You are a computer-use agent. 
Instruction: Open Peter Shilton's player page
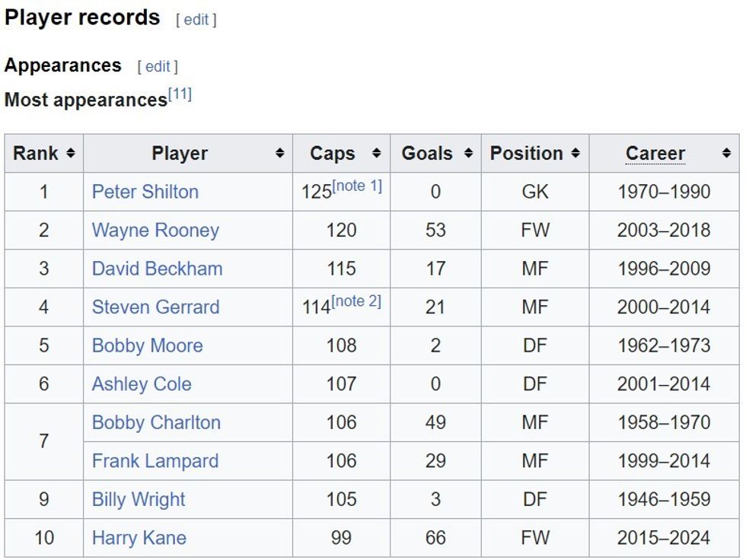click(x=145, y=192)
